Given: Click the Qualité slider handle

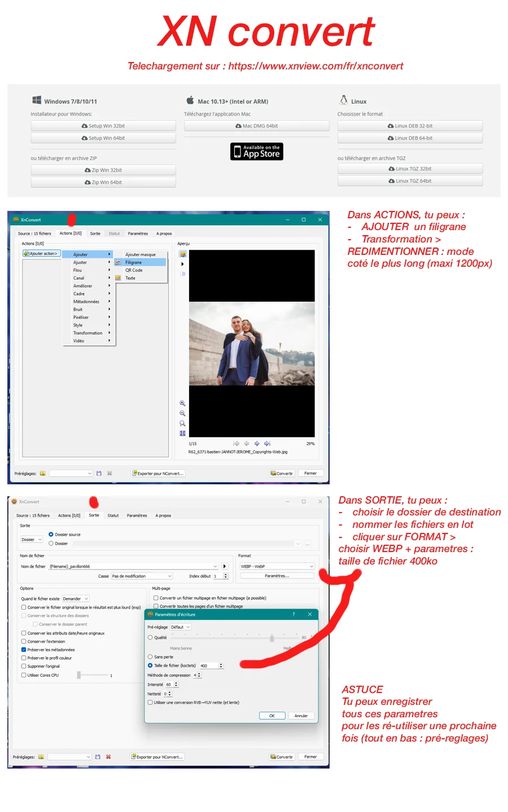Looking at the screenshot, I should tap(271, 638).
